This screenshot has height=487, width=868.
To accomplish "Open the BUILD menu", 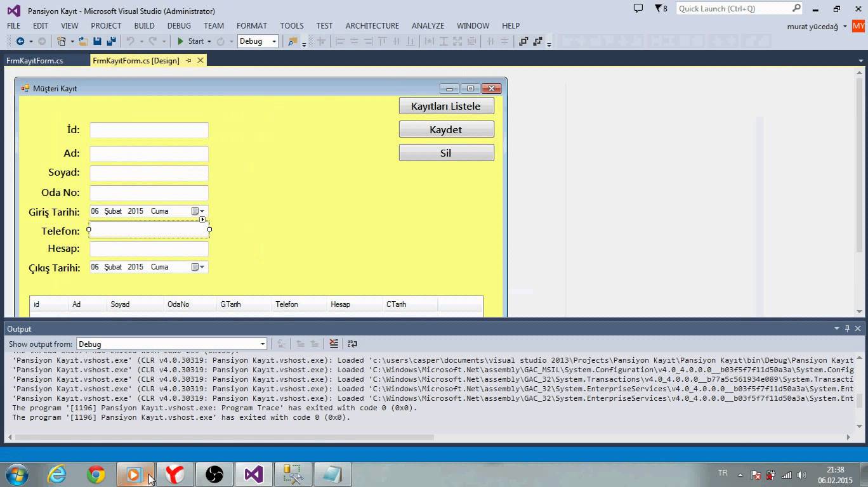I will [144, 26].
